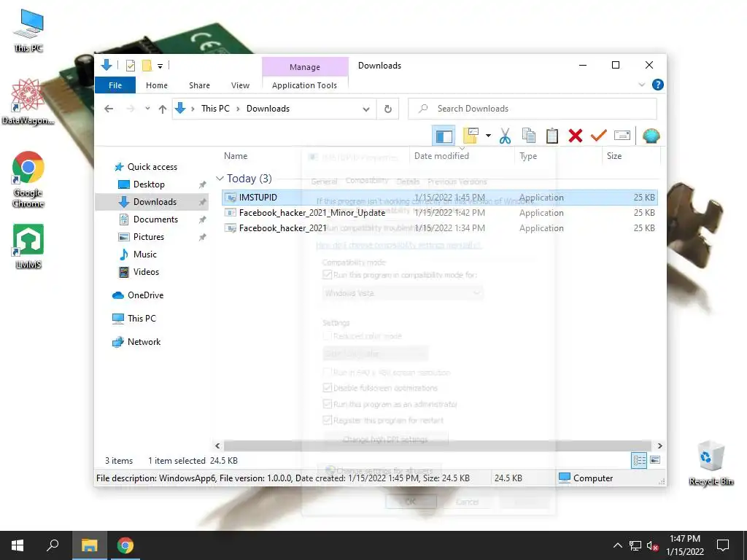Switch to the Home ribbon tab
Screen dimensions: 747x560
point(157,85)
